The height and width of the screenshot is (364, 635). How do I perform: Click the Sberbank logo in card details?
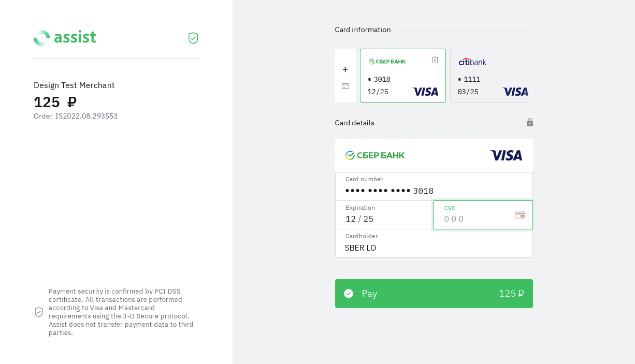(x=375, y=155)
